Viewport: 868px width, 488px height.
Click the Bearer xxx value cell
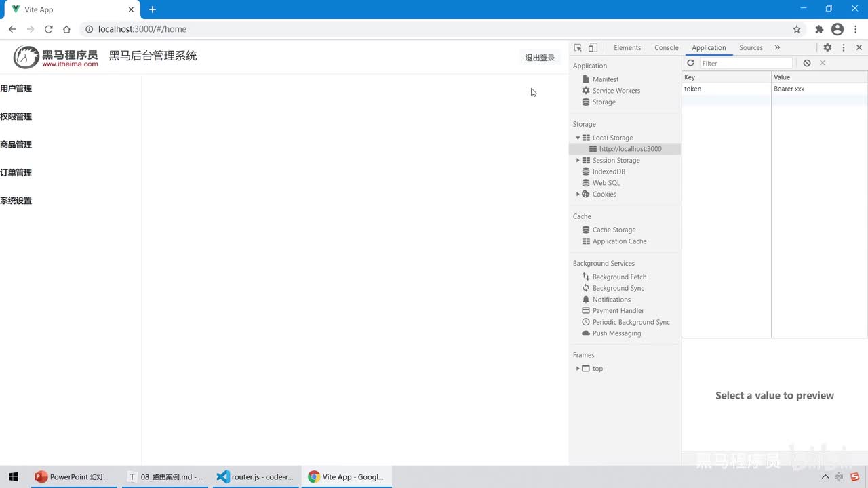pyautogui.click(x=820, y=89)
